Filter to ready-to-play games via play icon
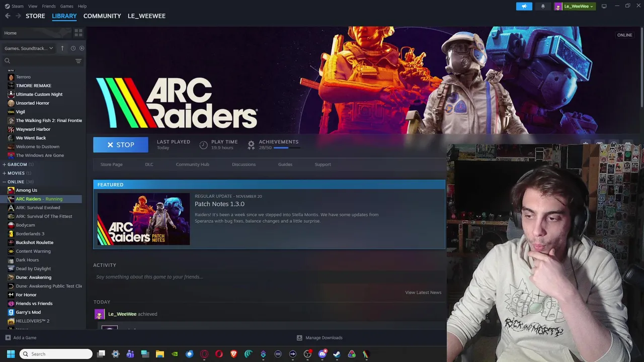Viewport: 644px width, 362px height. (x=82, y=48)
